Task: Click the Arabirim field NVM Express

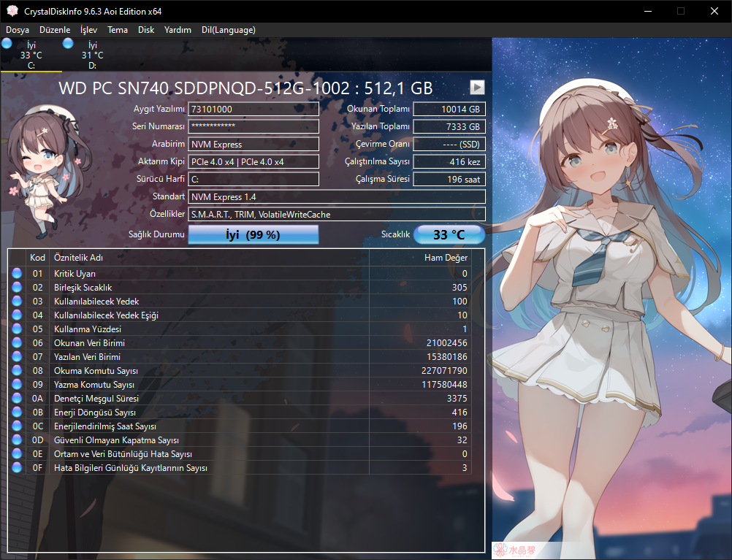Action: [253, 145]
